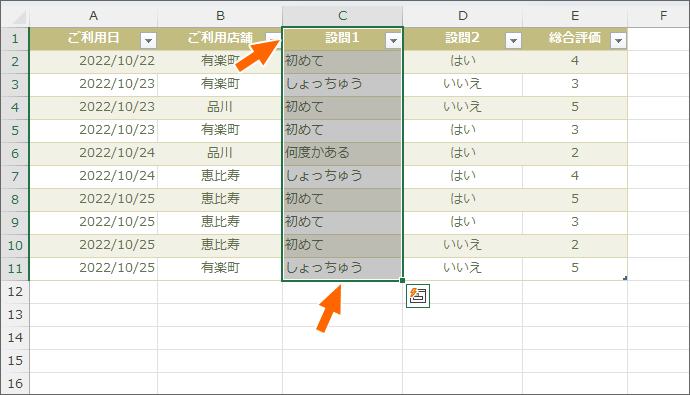Viewport: 690px width, 395px height.
Task: Select row 2 header
Action: tap(15, 62)
